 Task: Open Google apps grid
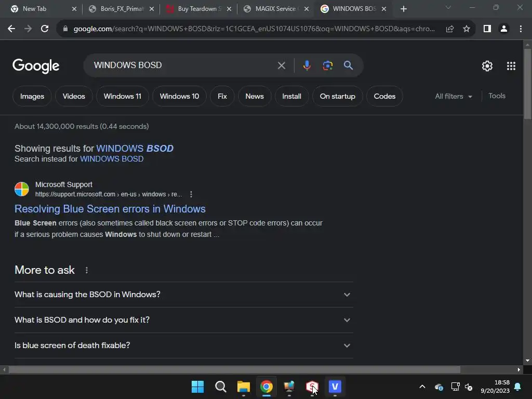[x=511, y=66]
